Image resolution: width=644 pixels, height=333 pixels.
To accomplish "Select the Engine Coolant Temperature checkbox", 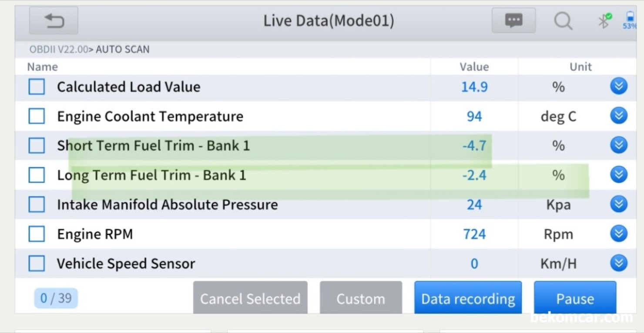I will tap(37, 116).
